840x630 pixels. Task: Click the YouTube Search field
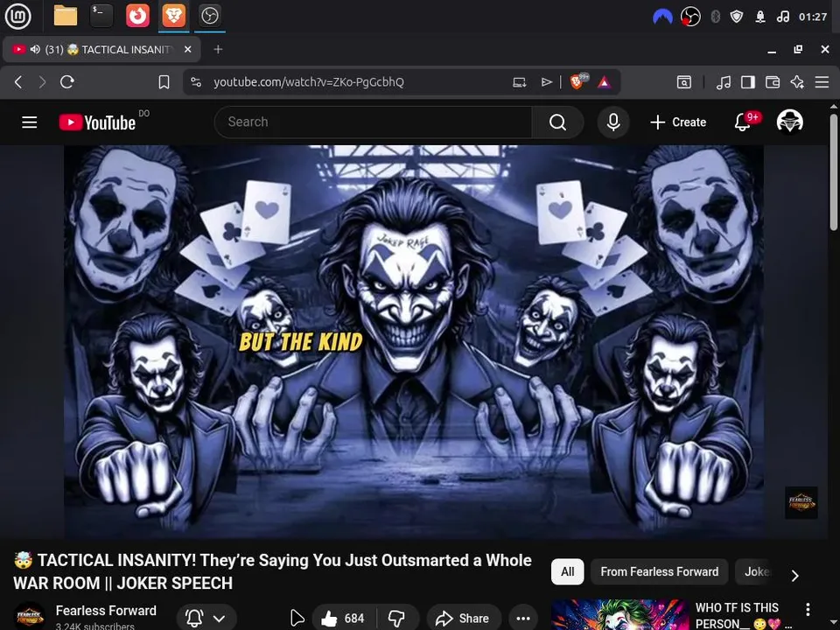374,122
